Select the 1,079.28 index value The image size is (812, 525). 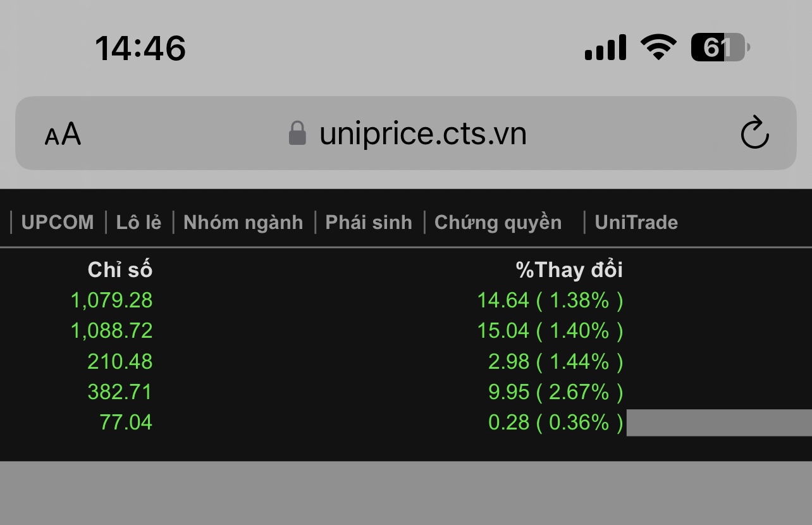click(x=111, y=300)
